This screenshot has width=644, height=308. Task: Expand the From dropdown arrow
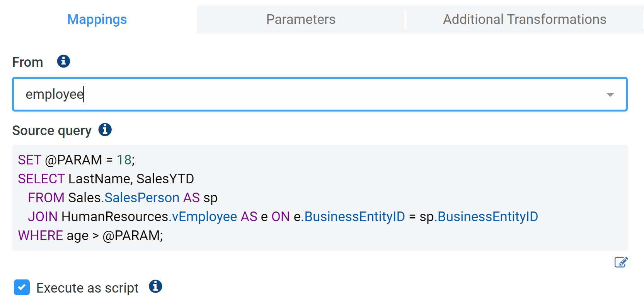(610, 95)
